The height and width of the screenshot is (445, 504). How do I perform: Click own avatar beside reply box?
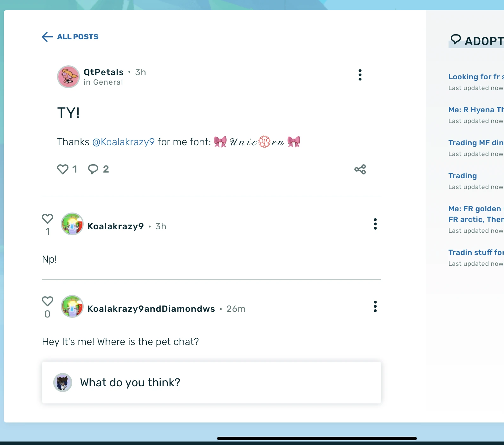pos(63,383)
